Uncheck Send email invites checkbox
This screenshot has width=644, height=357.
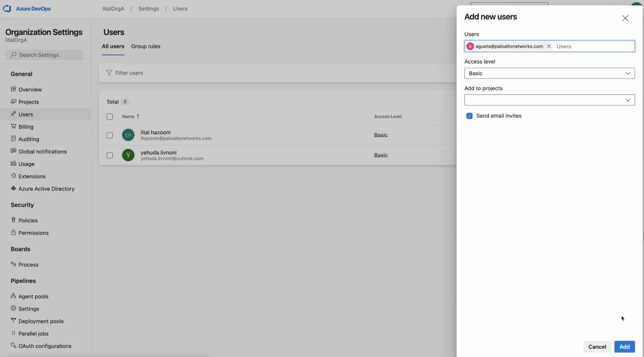click(x=469, y=116)
